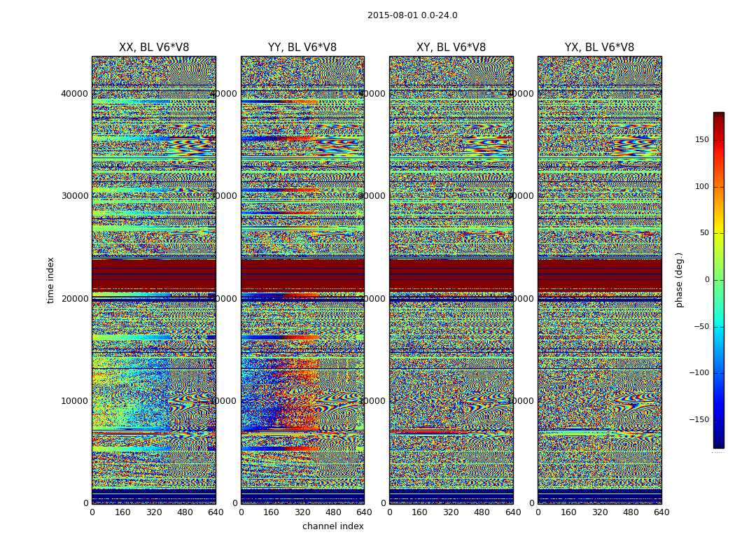The height and width of the screenshot is (560, 735).
Task: Click the YY phase waterfall plot
Action: pos(302,280)
